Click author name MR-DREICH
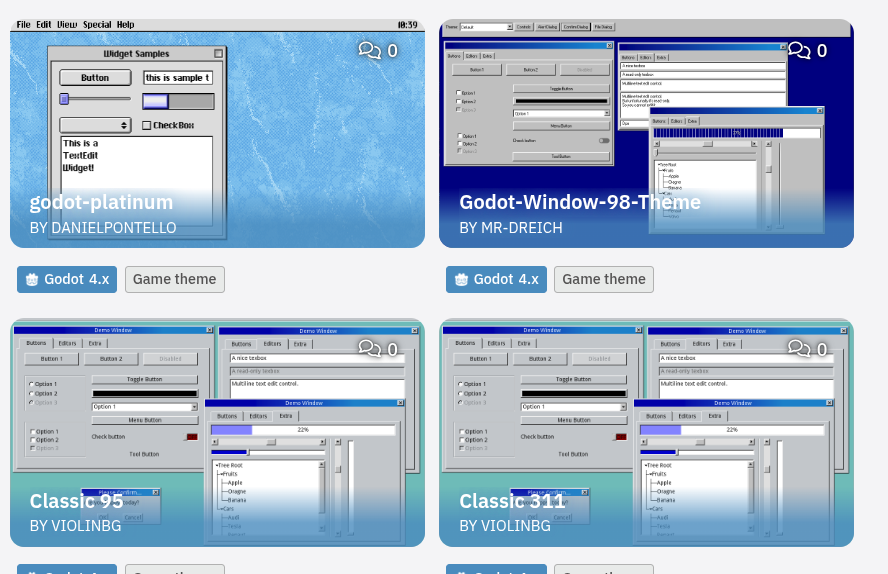The image size is (888, 574). click(x=522, y=228)
